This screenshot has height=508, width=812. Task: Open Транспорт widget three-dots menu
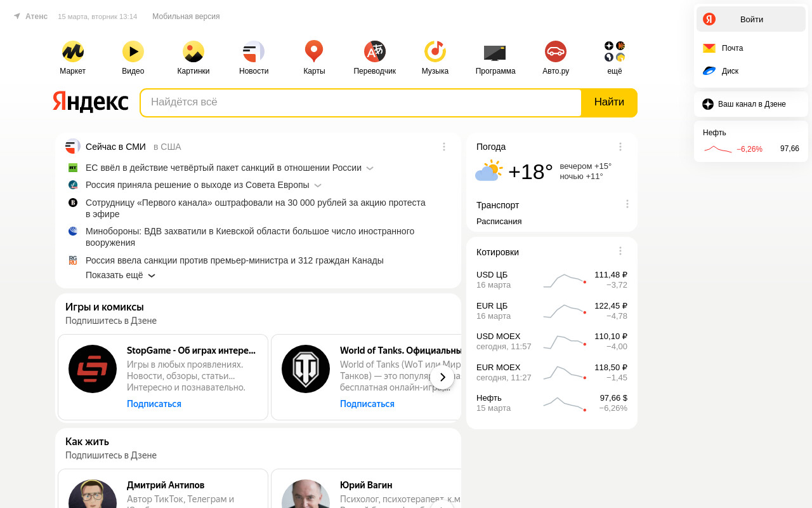tap(627, 204)
